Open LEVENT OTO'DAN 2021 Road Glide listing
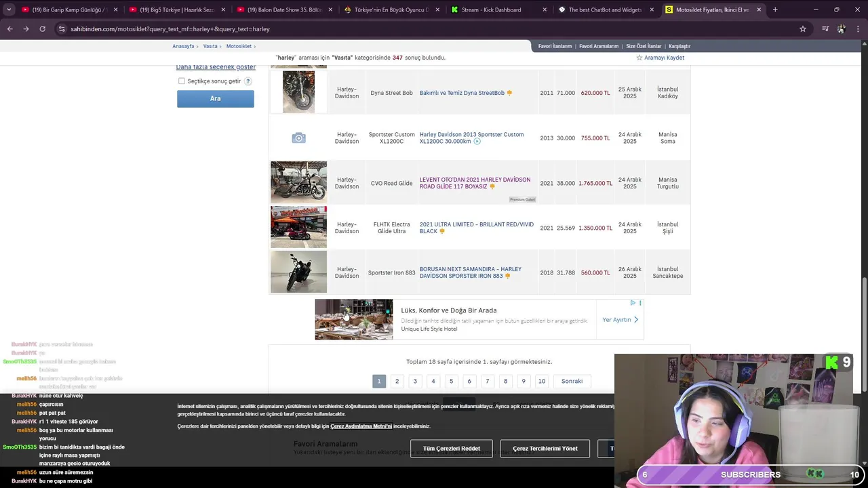Image resolution: width=868 pixels, height=488 pixels. [475, 183]
